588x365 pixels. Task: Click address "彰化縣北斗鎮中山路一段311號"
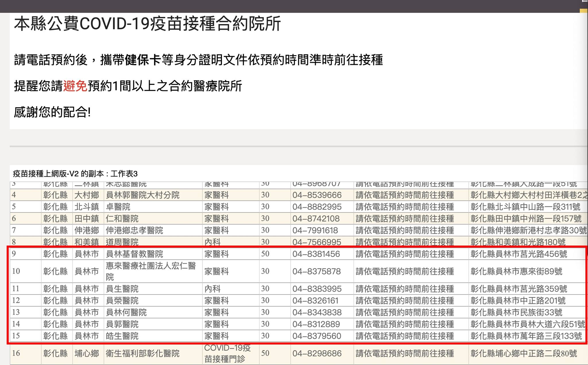525,207
